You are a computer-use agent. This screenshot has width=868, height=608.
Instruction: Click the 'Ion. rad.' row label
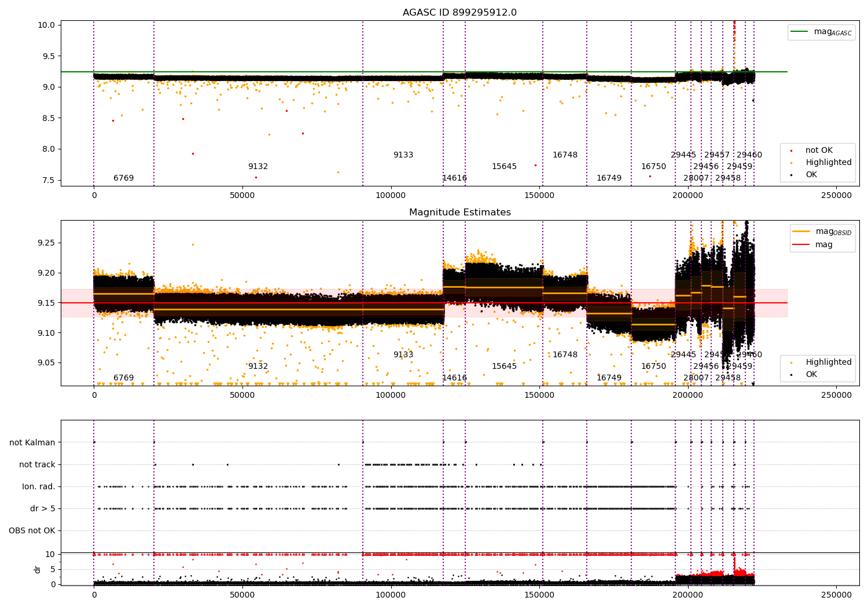click(x=39, y=486)
